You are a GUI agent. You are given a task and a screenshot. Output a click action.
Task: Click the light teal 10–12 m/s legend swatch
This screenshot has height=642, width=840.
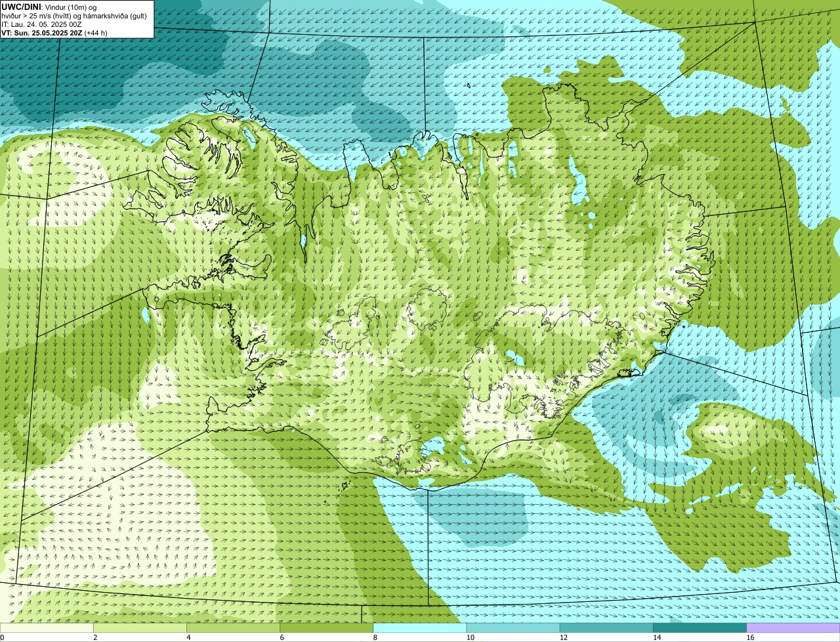513,628
